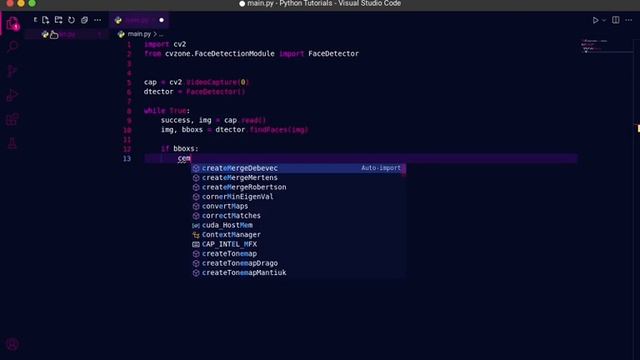The width and height of the screenshot is (640, 360).
Task: Select createMergeDebevec suggestion
Action: [298, 168]
